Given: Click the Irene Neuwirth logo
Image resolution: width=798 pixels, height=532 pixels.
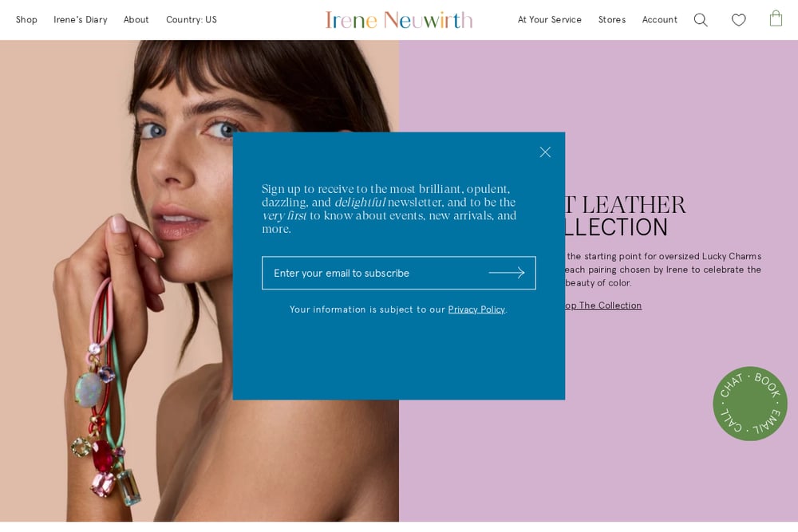Looking at the screenshot, I should [399, 20].
